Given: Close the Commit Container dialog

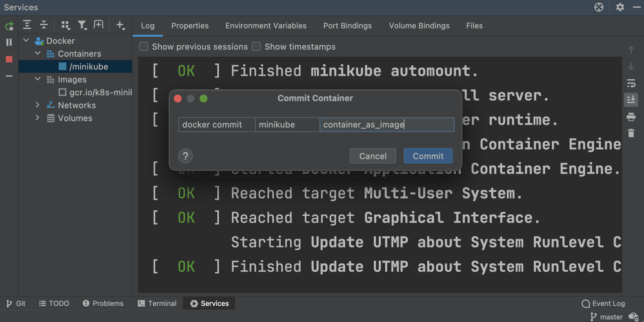Looking at the screenshot, I should 178,99.
